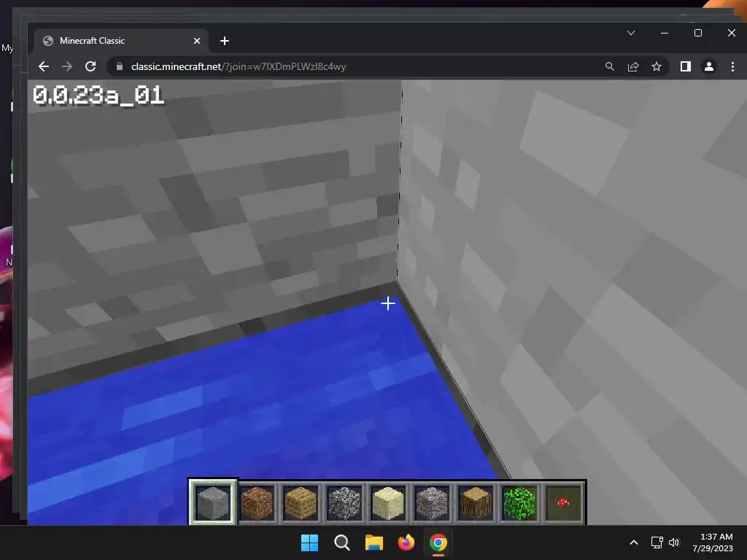Open Windows taskbar search
The image size is (747, 560).
pos(342,542)
